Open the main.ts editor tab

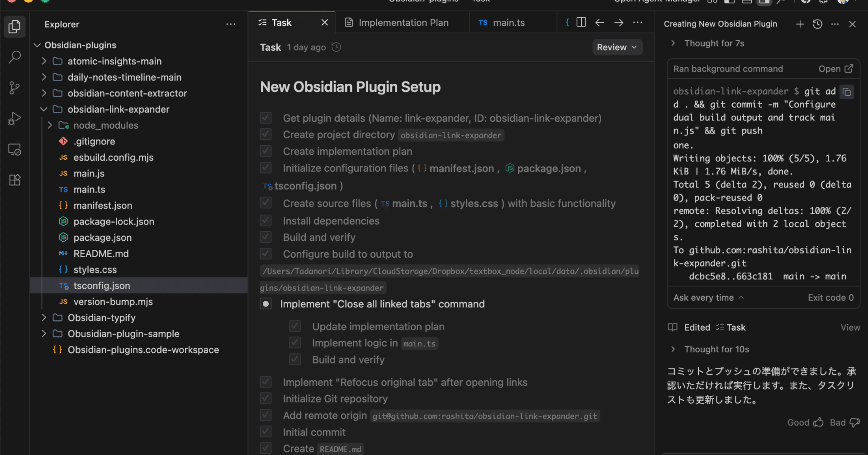(508, 22)
